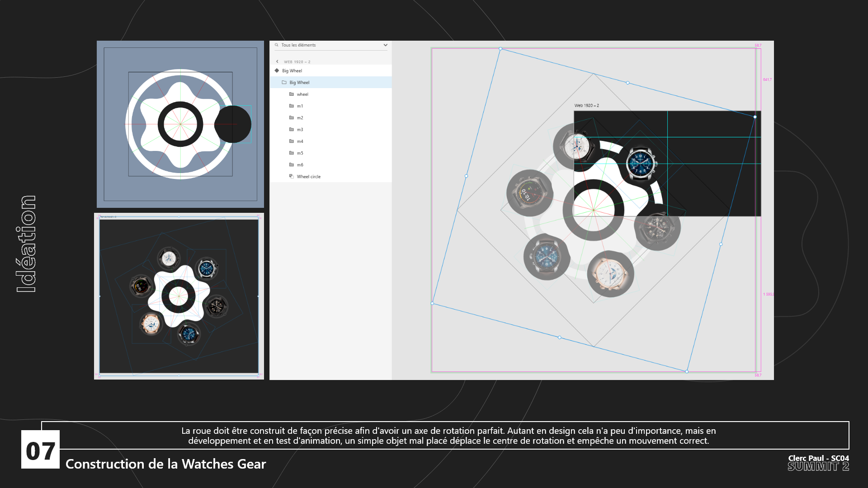The width and height of the screenshot is (868, 488).
Task: Click the boolean shape icon of Wheel circle
Action: coord(292,176)
